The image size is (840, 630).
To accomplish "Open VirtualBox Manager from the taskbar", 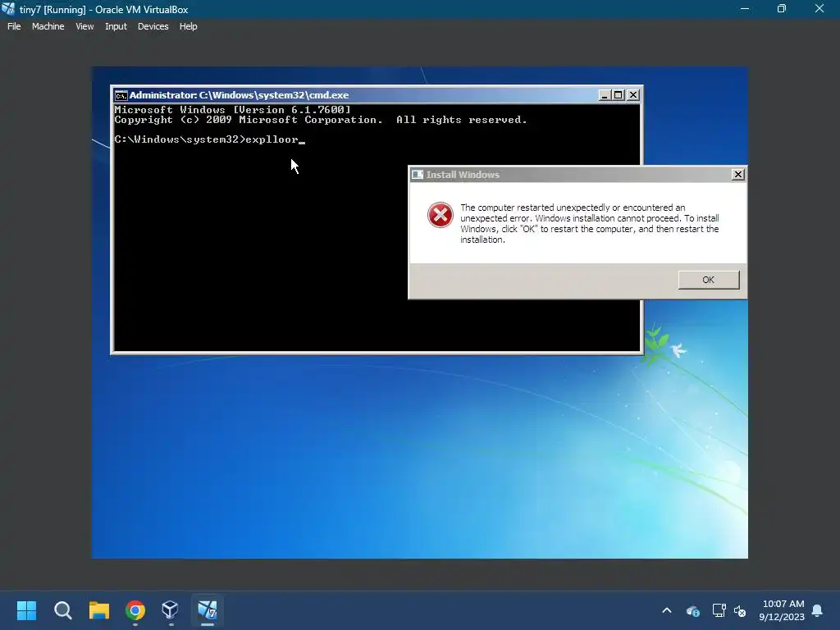I will coord(171,610).
